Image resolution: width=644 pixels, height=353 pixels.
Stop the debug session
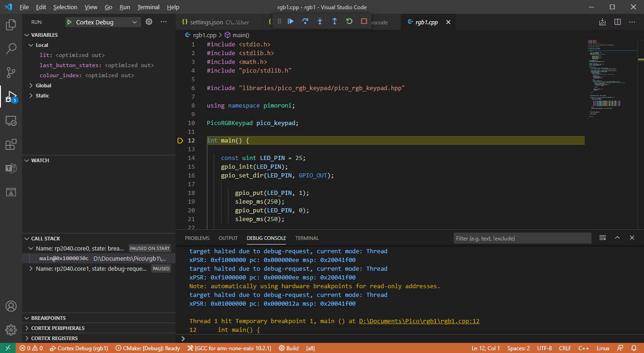364,22
